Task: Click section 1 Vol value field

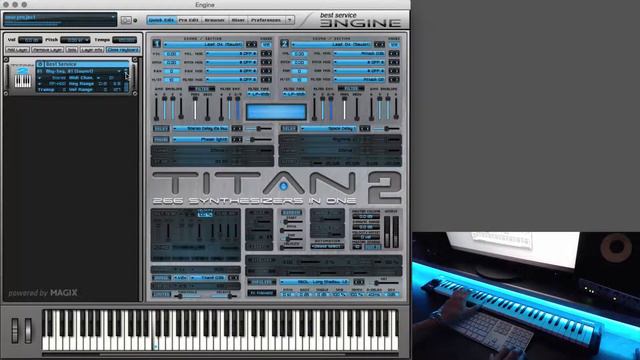Action: 171,53
